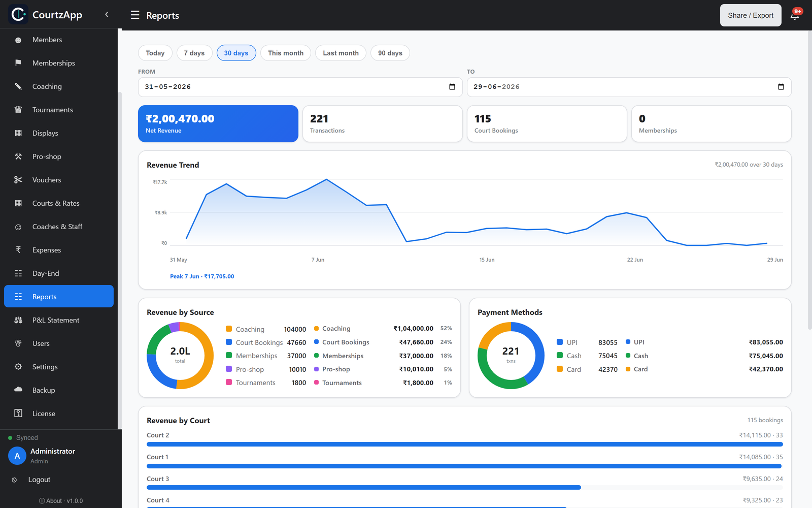
Task: Open the Members menu item
Action: coord(59,40)
